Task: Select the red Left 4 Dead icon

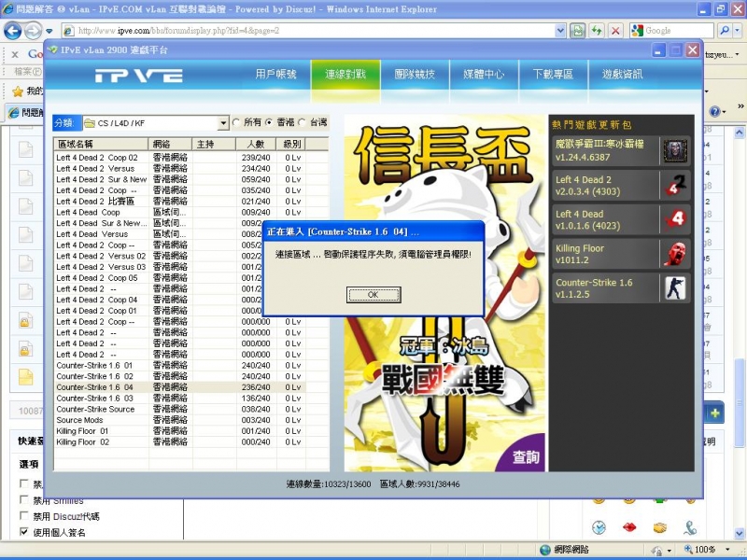Action: 674,217
